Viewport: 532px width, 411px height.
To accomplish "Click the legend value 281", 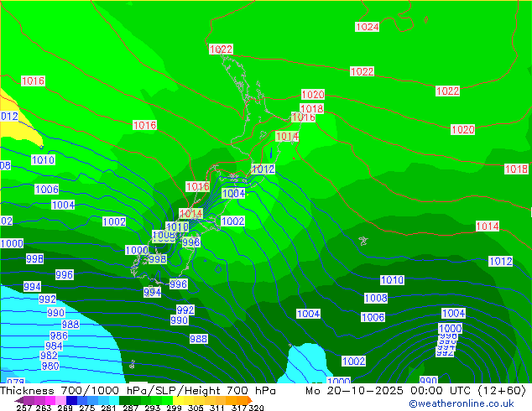I will tap(108, 408).
